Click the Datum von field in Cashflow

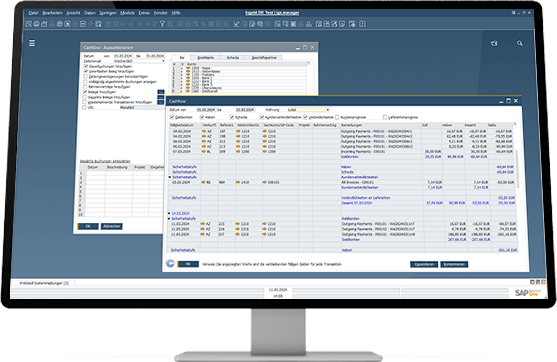click(x=206, y=110)
